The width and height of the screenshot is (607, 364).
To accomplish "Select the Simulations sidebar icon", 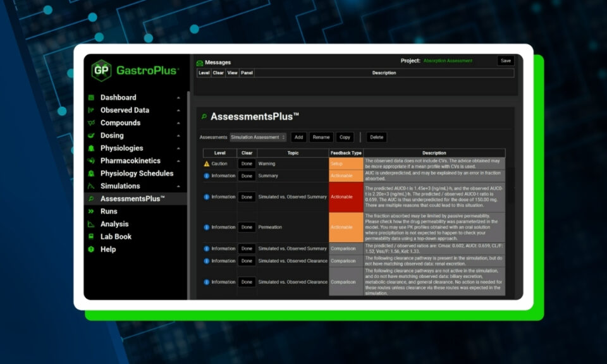I will click(91, 186).
